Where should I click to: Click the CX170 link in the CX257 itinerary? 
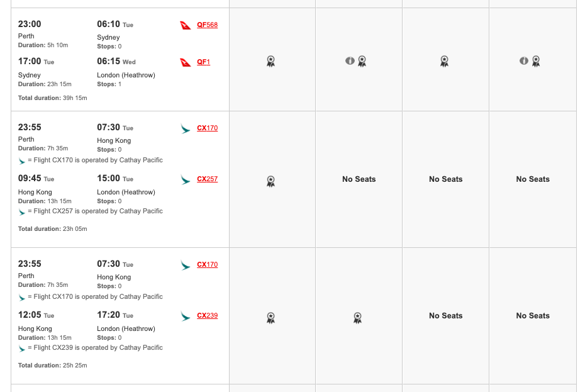[x=207, y=128]
